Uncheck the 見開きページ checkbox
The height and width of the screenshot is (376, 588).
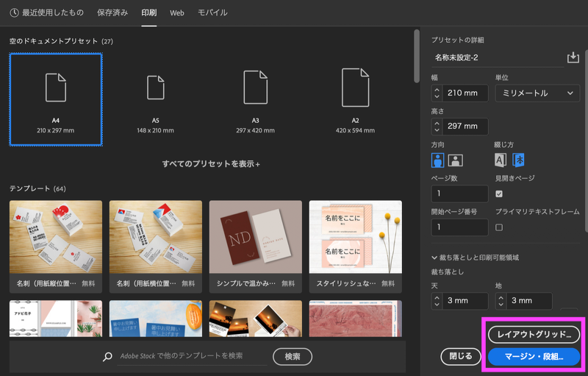click(499, 194)
